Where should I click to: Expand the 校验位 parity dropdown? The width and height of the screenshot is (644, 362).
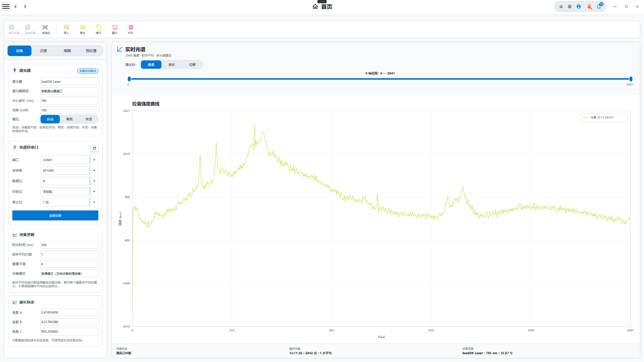(x=94, y=192)
